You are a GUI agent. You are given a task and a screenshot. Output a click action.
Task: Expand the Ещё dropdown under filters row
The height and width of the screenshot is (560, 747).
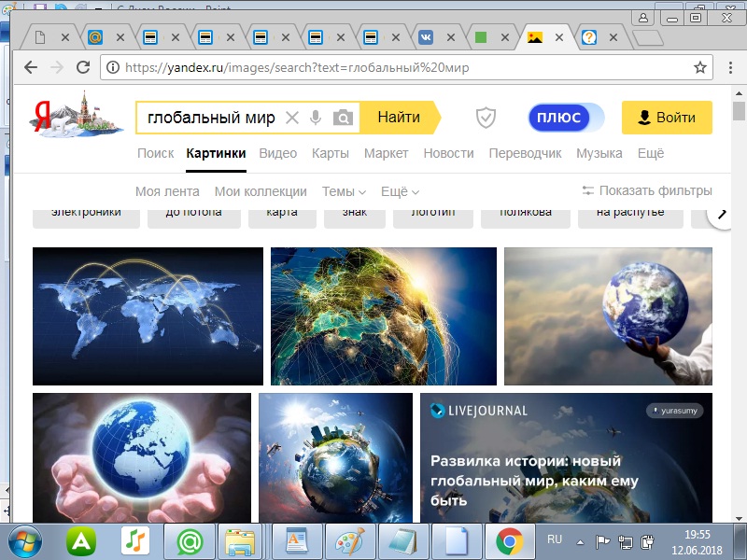tap(400, 191)
